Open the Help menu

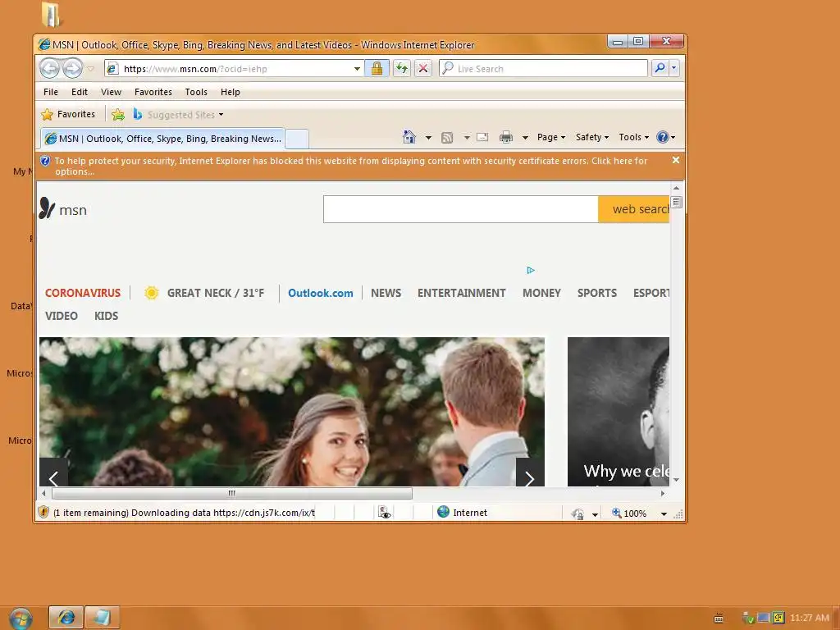click(x=231, y=92)
